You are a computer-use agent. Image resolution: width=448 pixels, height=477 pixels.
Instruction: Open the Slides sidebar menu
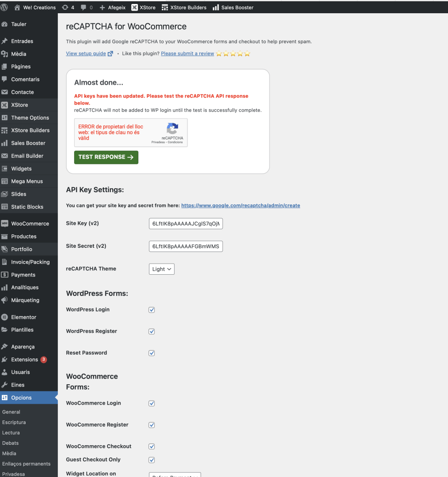click(29, 194)
